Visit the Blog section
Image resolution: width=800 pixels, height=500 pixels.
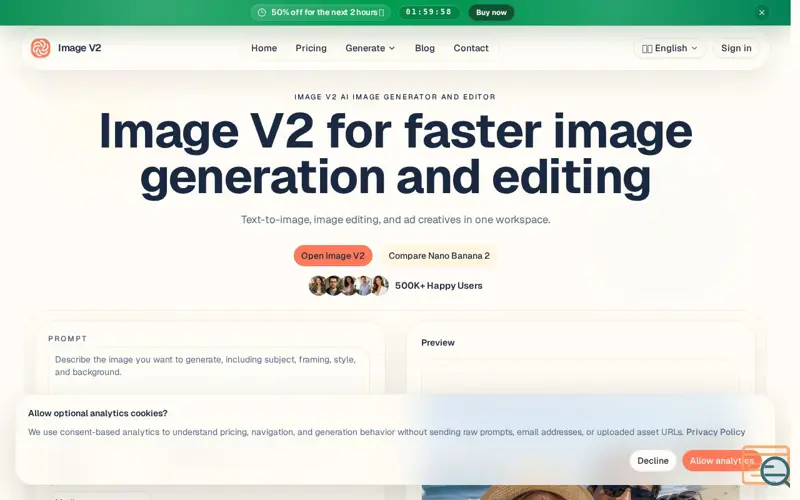tap(424, 48)
